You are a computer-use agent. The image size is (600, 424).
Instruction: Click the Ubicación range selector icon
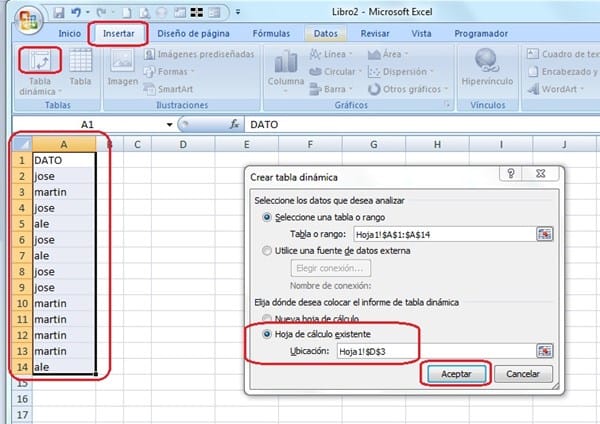pos(545,351)
